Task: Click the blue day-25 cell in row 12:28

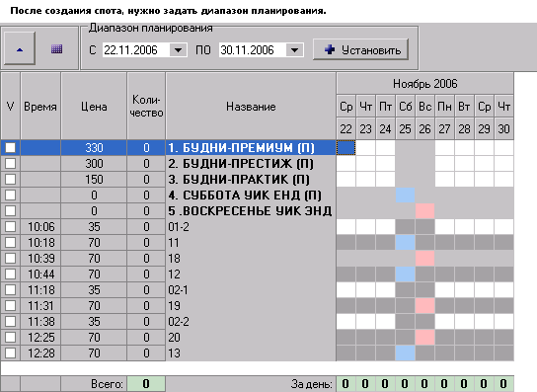Action: coord(405,353)
